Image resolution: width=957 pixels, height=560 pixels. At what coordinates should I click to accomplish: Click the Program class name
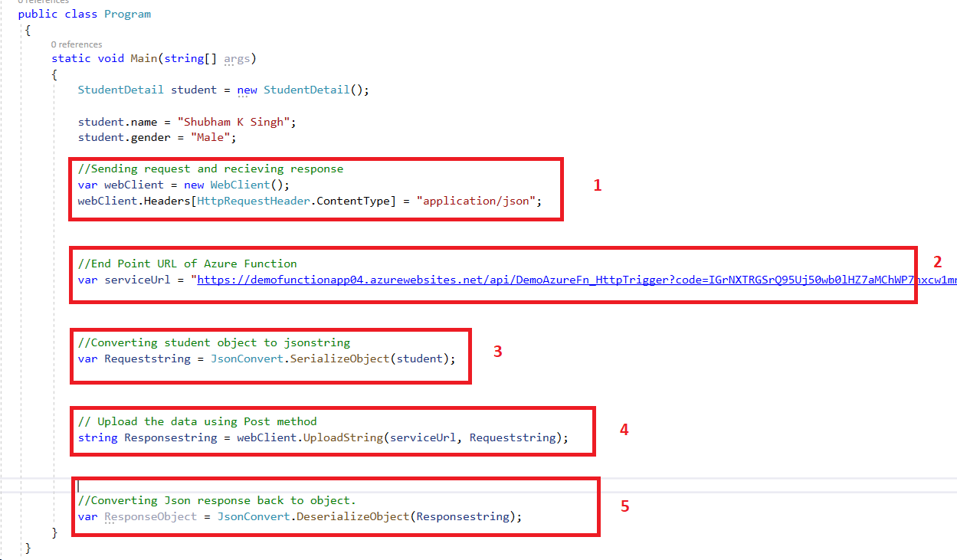pyautogui.click(x=127, y=13)
